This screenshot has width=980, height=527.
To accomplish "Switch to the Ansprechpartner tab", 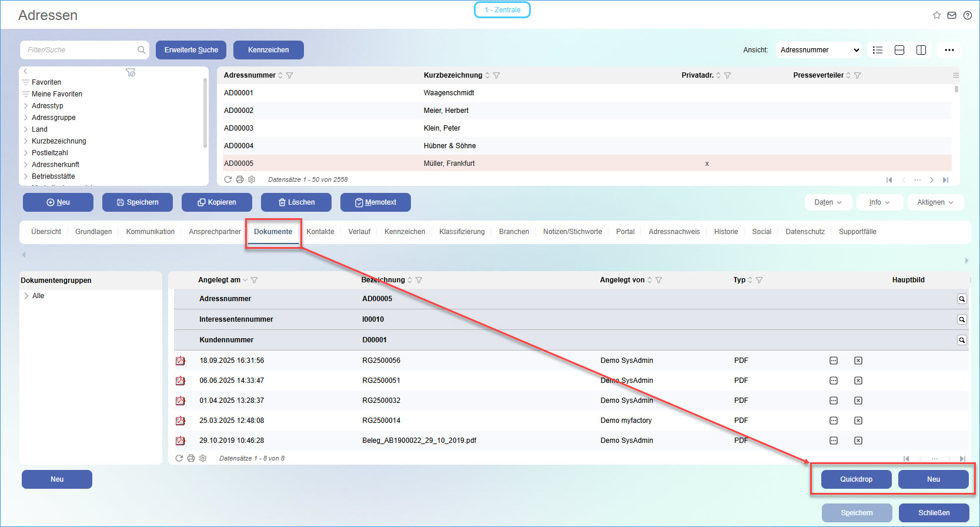I will [x=215, y=232].
